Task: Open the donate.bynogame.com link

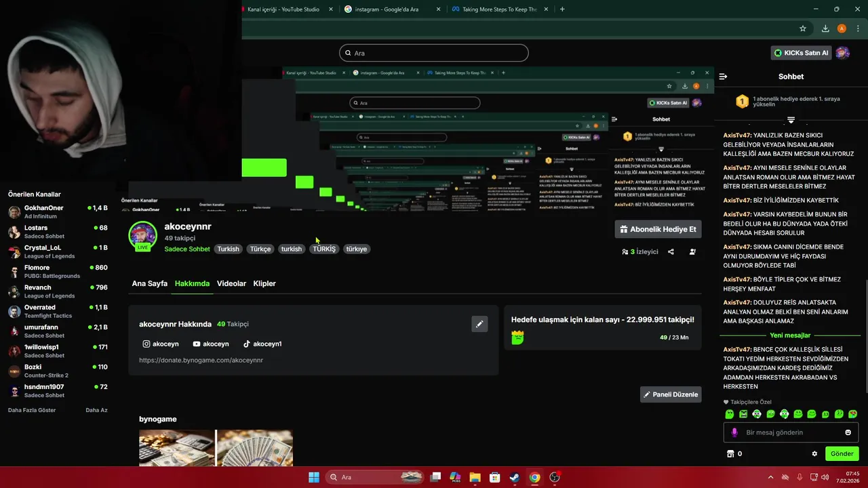Action: pyautogui.click(x=201, y=360)
